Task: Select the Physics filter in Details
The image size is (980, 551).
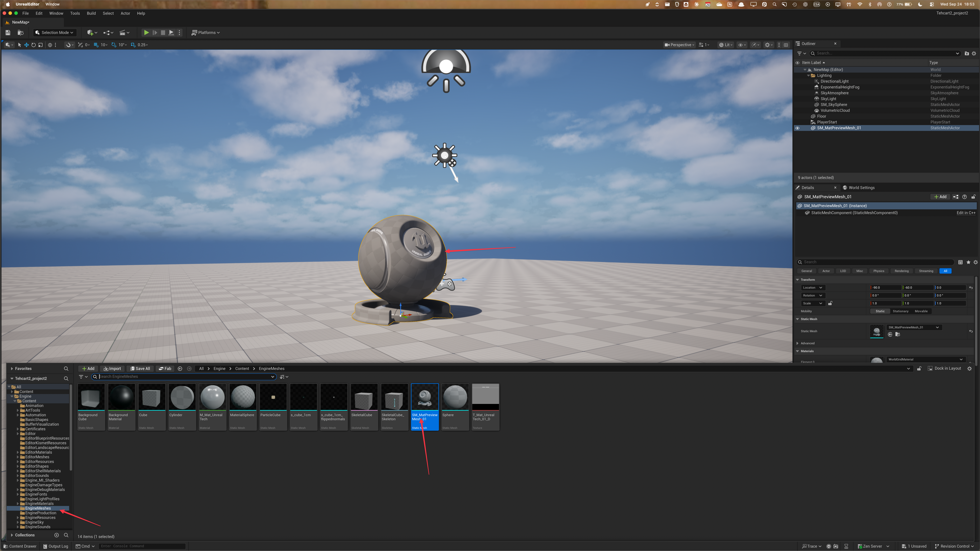Action: [879, 271]
